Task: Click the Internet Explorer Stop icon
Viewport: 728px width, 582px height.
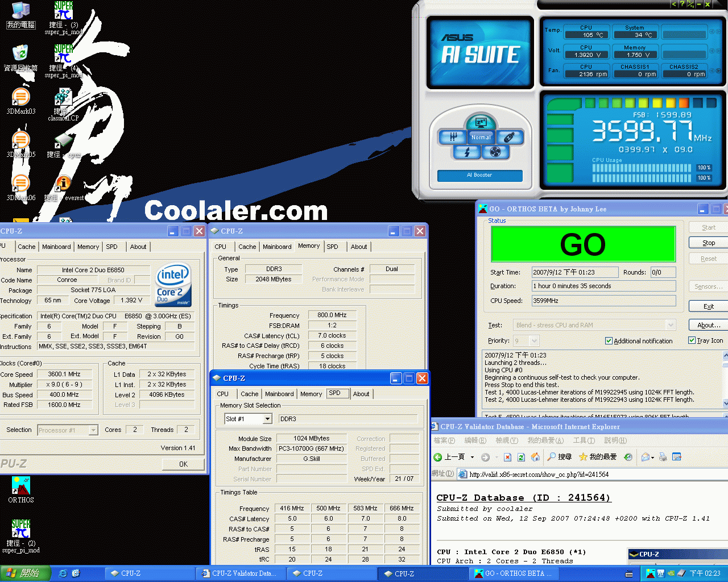Action: coord(507,457)
